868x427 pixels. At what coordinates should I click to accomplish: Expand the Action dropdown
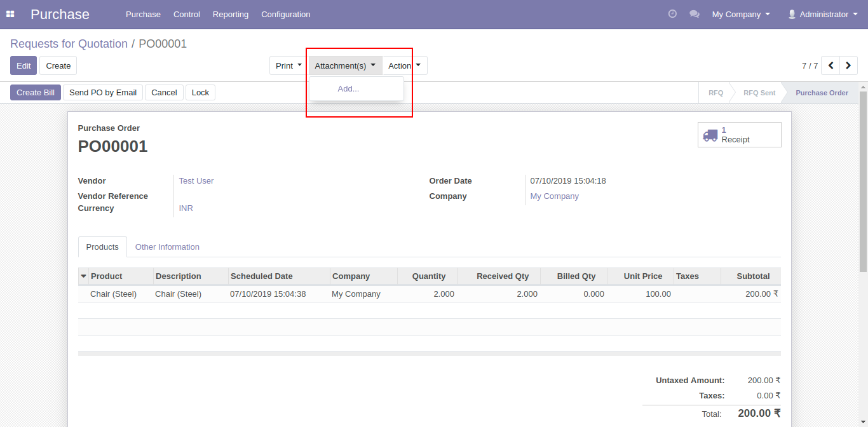point(404,65)
